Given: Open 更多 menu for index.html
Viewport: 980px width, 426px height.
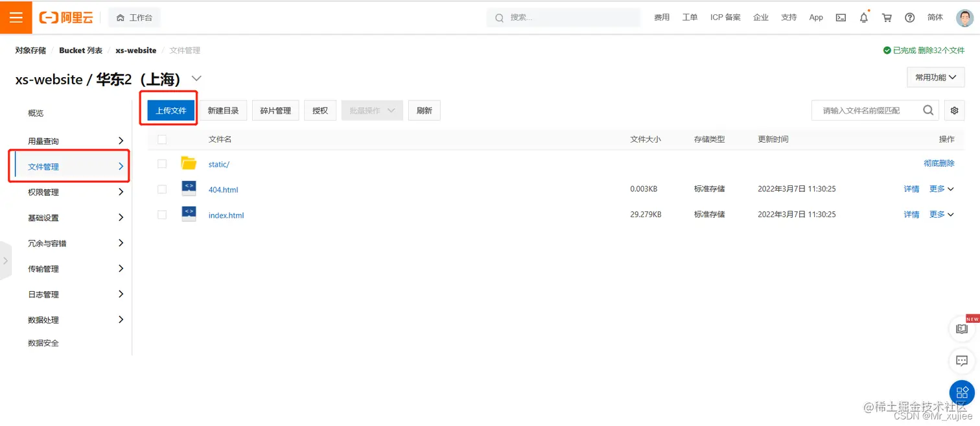Looking at the screenshot, I should pyautogui.click(x=942, y=214).
